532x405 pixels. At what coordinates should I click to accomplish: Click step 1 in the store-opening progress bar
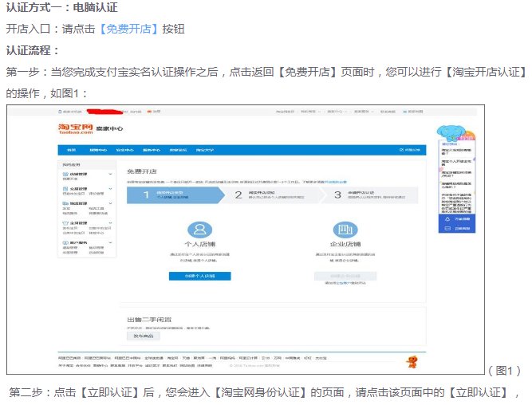[175, 195]
